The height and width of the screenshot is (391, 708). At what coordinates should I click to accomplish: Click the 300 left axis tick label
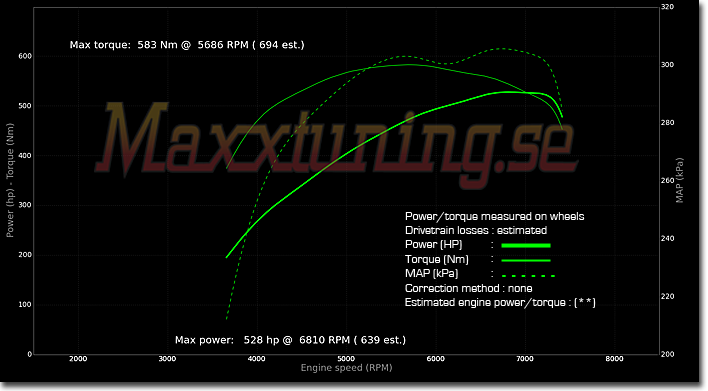(25, 205)
